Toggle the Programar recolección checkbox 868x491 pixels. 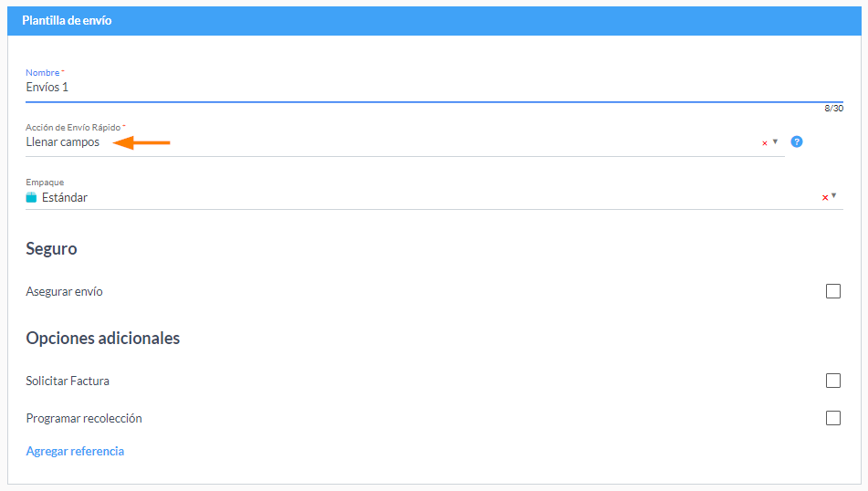click(832, 418)
